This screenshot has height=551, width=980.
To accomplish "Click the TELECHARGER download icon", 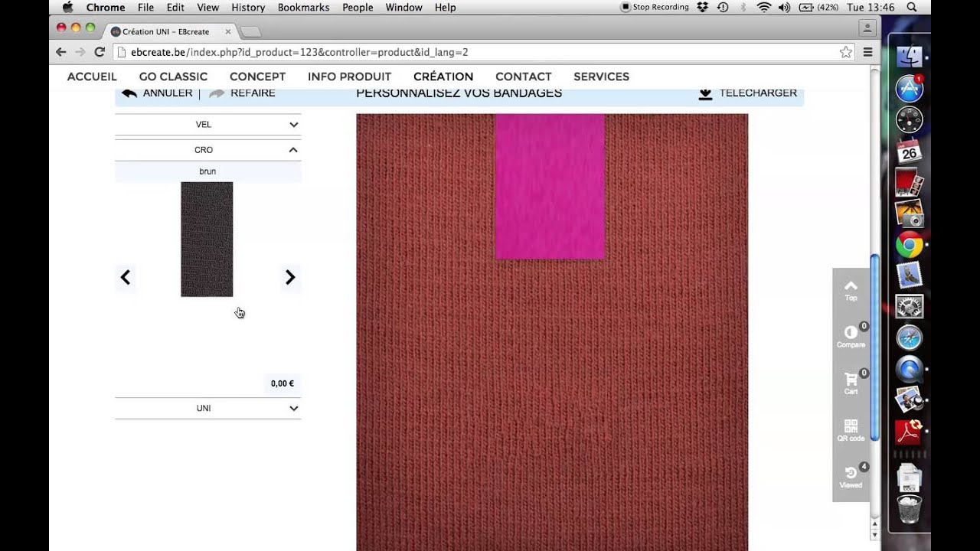I will (705, 93).
